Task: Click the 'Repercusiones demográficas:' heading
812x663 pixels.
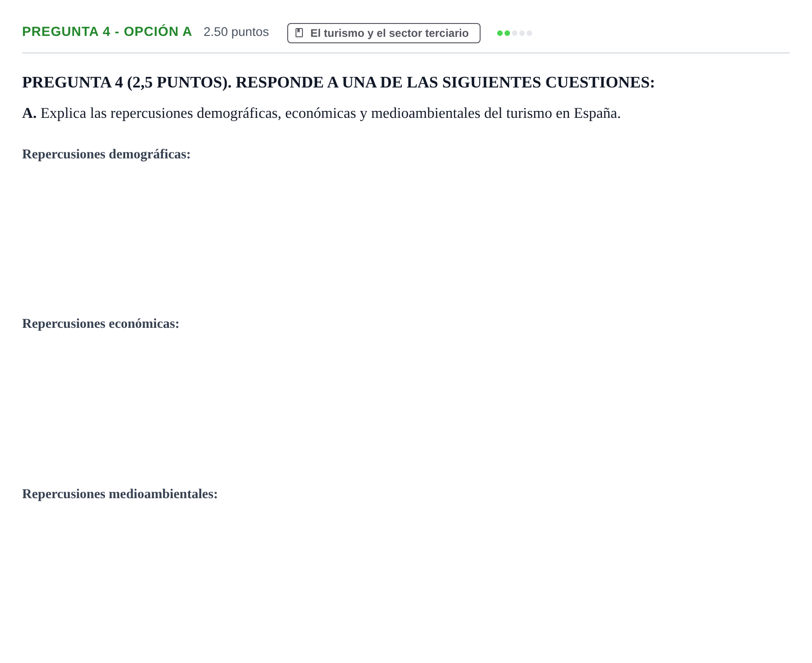Action: [106, 154]
